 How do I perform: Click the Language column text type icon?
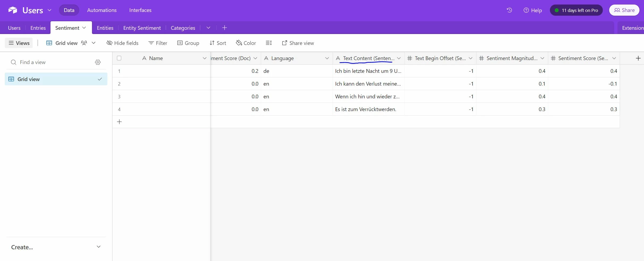(x=266, y=58)
